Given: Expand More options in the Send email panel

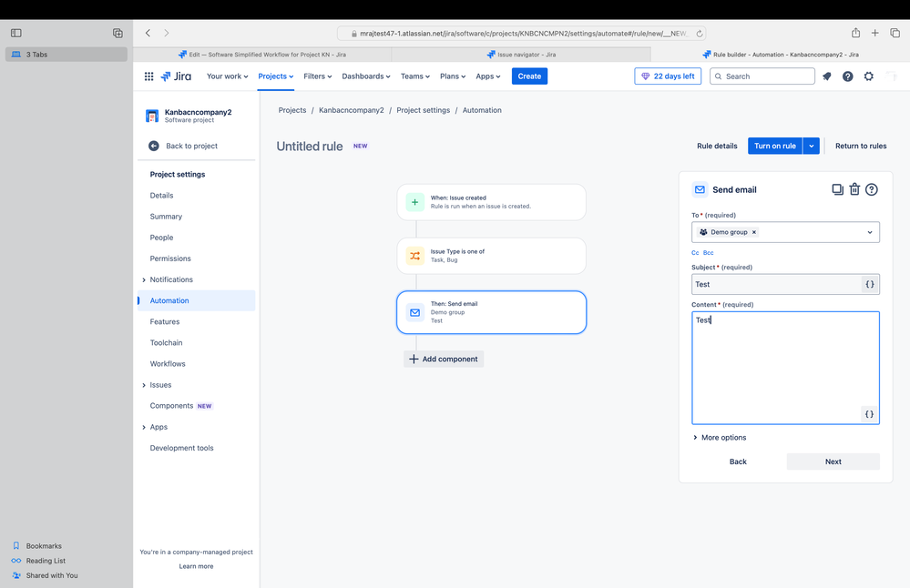Looking at the screenshot, I should pos(720,437).
